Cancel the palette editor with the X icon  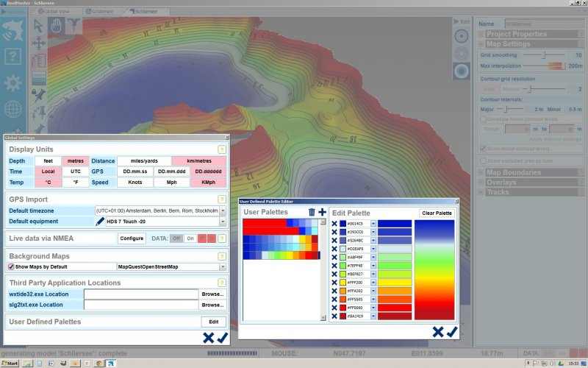tap(438, 332)
